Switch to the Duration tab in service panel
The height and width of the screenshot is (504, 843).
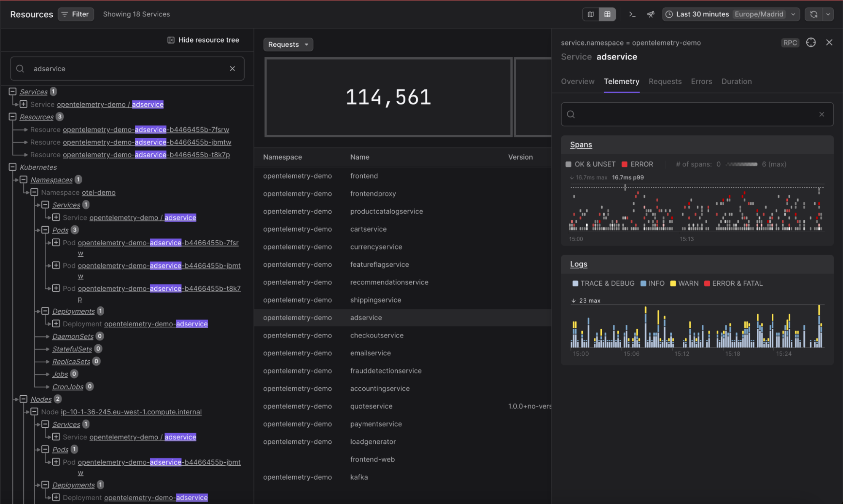(x=735, y=81)
